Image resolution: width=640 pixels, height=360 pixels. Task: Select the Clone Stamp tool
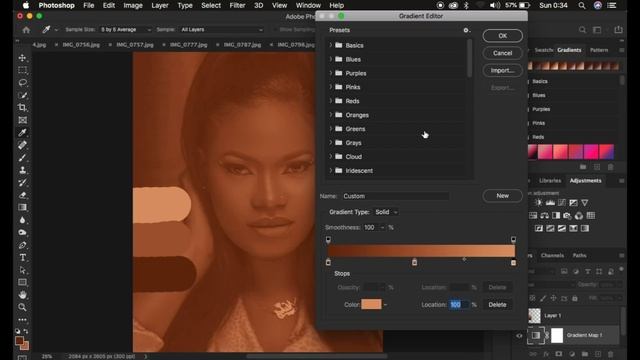[x=22, y=170]
